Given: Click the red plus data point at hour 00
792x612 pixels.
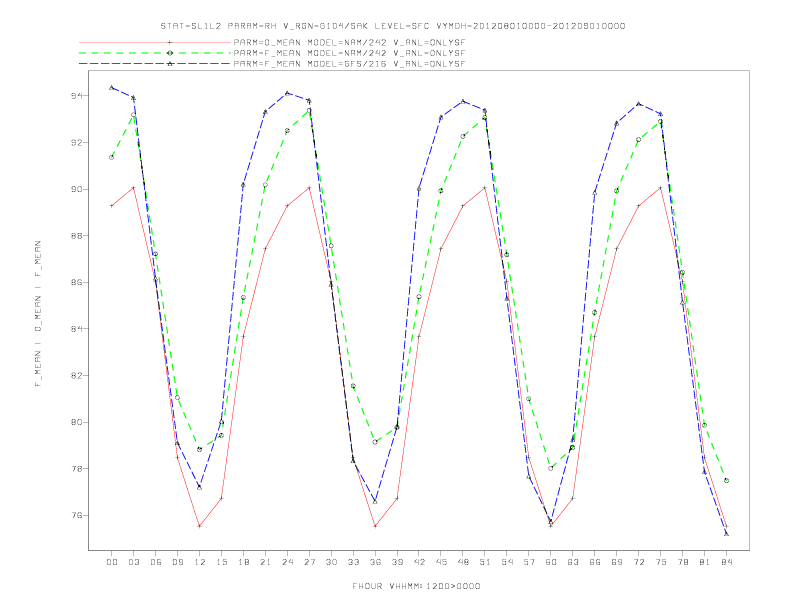Looking at the screenshot, I should coord(112,206).
